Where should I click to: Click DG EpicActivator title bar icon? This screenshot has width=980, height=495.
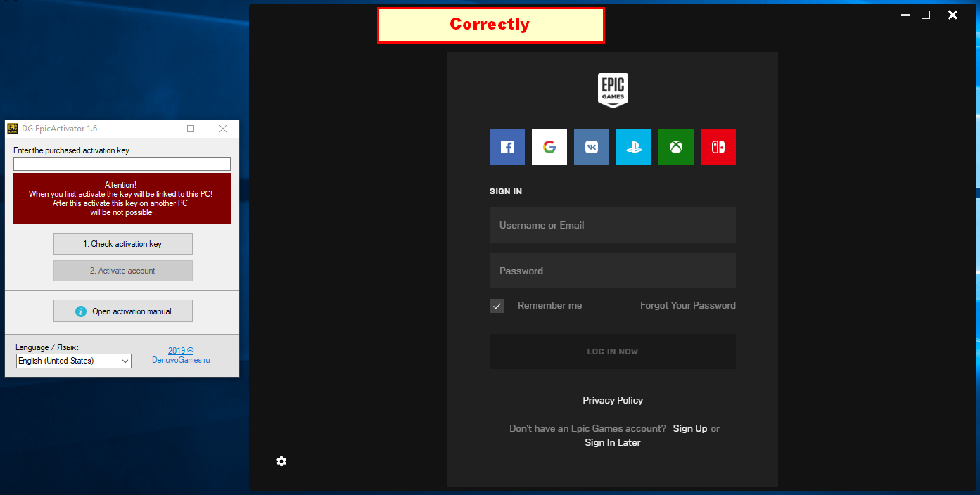coord(13,129)
